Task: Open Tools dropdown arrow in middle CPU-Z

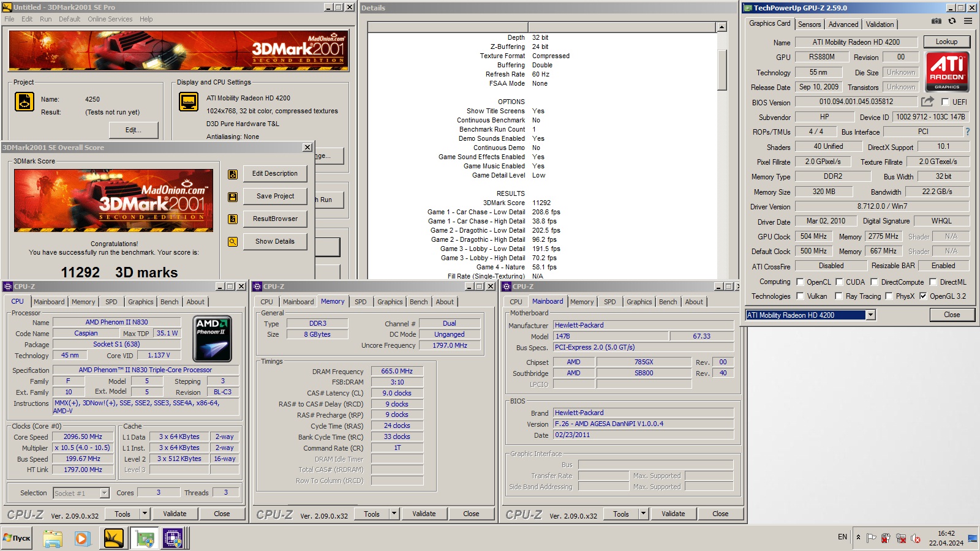Action: (394, 514)
